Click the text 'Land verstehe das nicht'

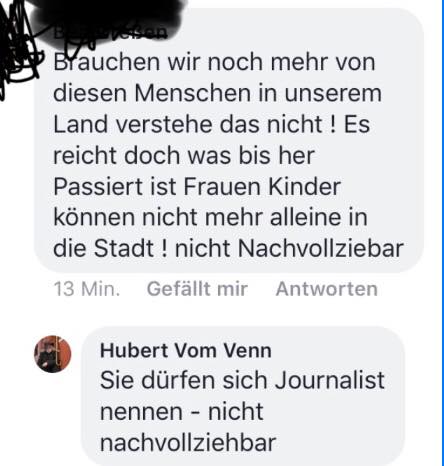tap(188, 124)
